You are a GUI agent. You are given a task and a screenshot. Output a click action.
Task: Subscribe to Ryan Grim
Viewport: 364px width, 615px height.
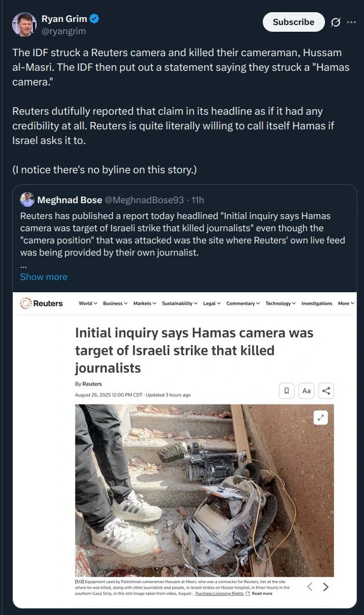(293, 21)
